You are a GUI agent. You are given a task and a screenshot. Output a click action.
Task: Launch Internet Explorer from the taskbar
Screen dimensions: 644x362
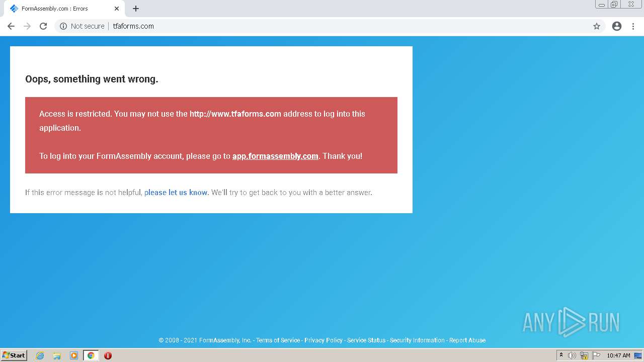40,355
